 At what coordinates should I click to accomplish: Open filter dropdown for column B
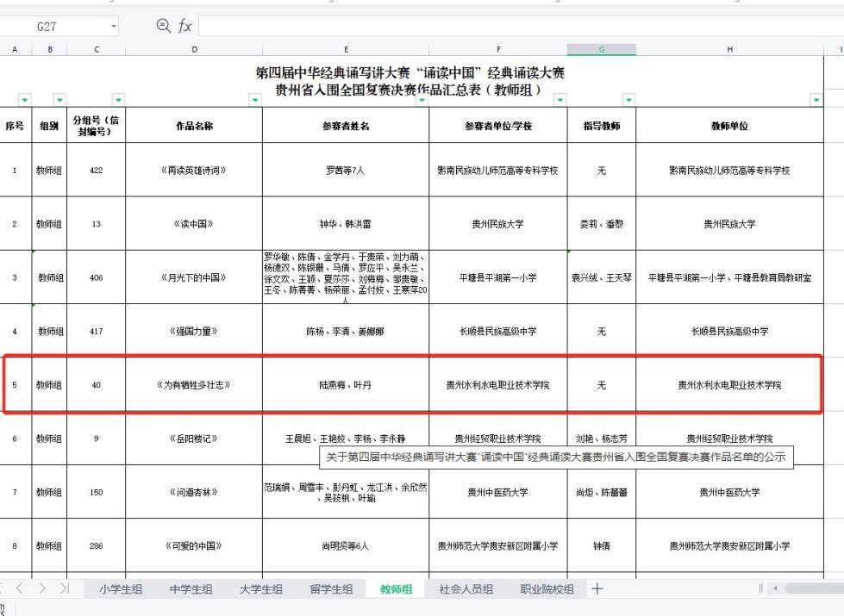(59, 100)
